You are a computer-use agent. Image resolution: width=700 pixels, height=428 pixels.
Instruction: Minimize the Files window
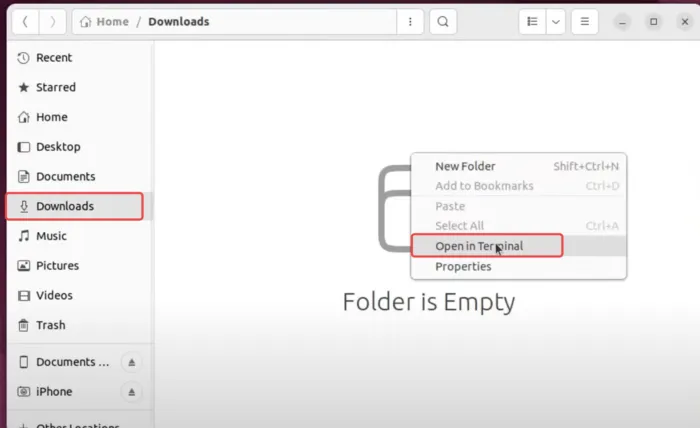click(622, 22)
